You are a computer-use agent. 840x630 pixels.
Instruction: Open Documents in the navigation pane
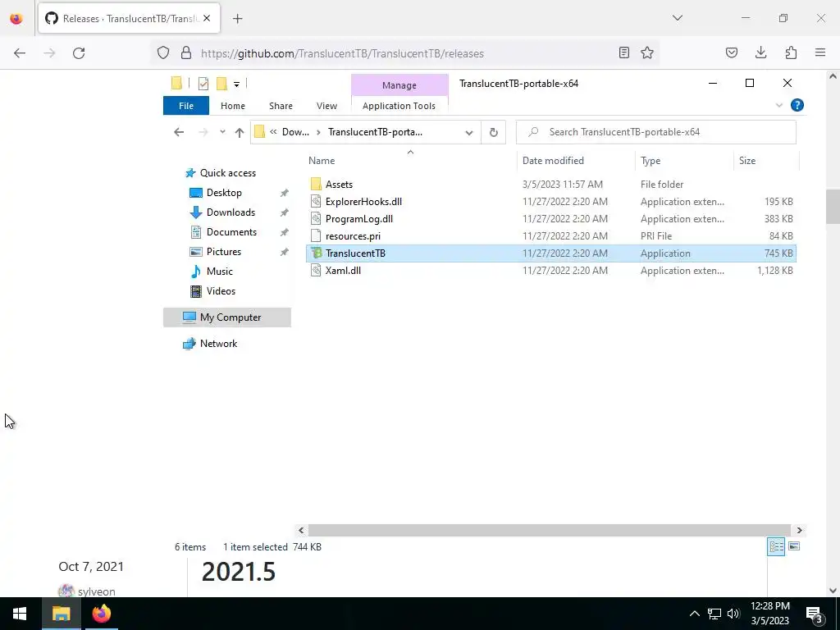pos(231,232)
